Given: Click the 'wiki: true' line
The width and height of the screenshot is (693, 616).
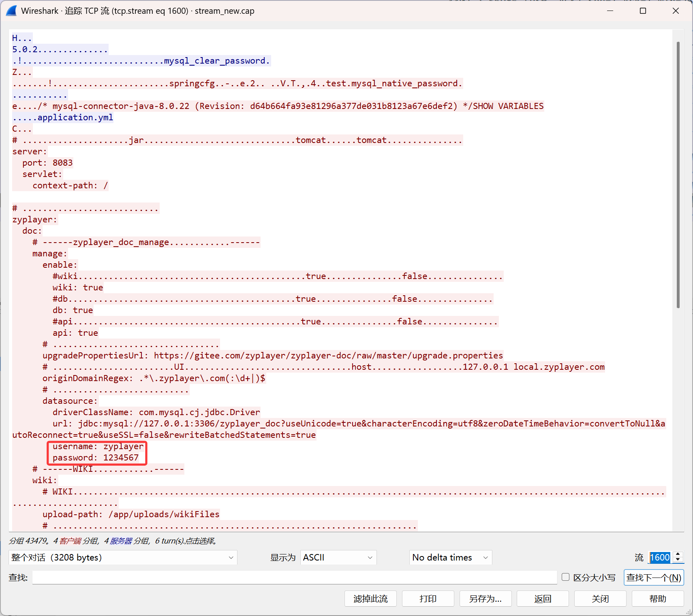Looking at the screenshot, I should (x=78, y=288).
